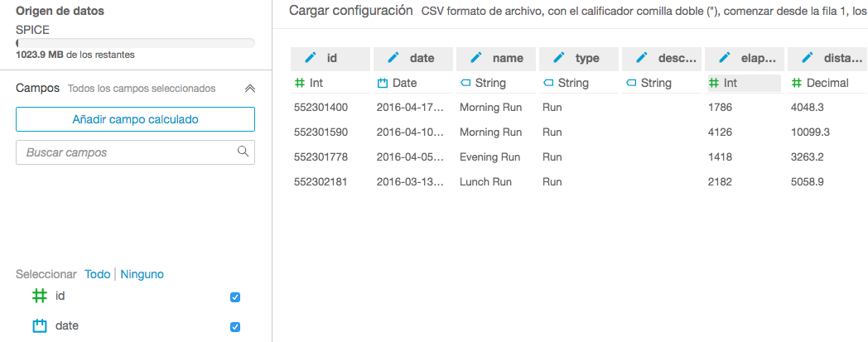Uncheck the date field checkbox

coord(235,327)
